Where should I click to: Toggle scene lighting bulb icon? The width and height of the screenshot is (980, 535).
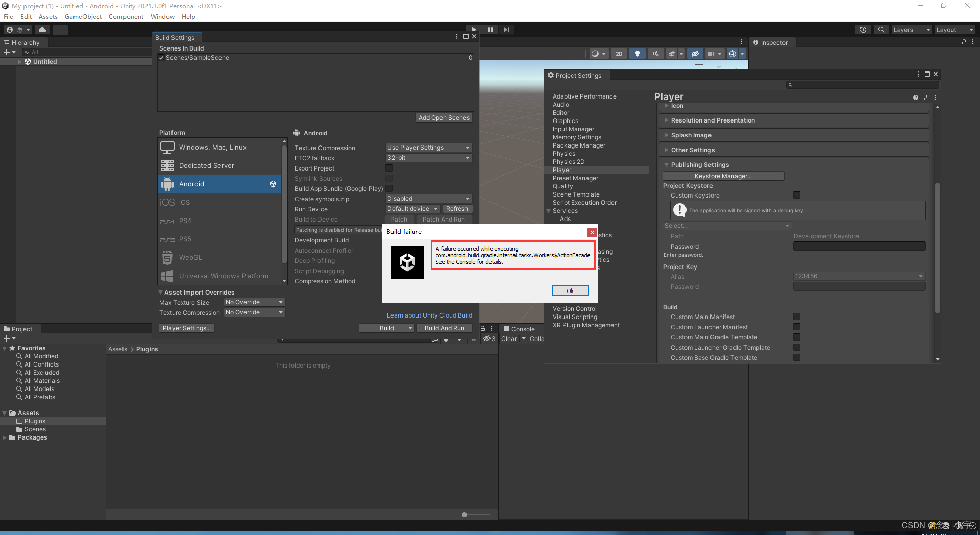pyautogui.click(x=638, y=54)
